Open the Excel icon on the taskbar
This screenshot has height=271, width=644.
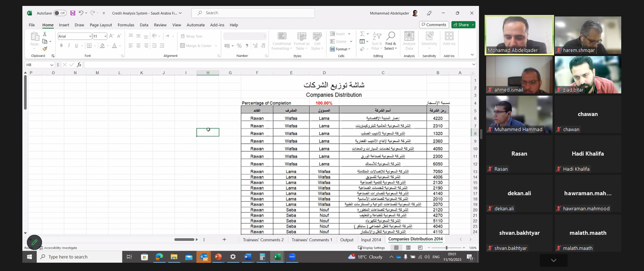click(277, 257)
